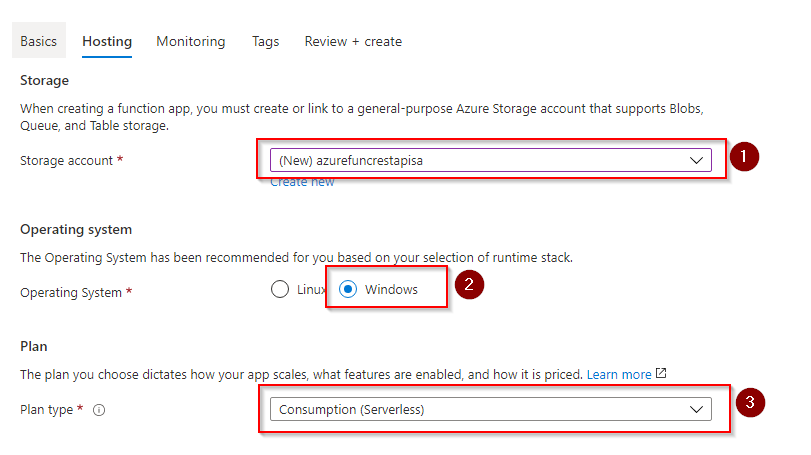
Task: Click the external link icon beside Learn more
Action: (661, 373)
